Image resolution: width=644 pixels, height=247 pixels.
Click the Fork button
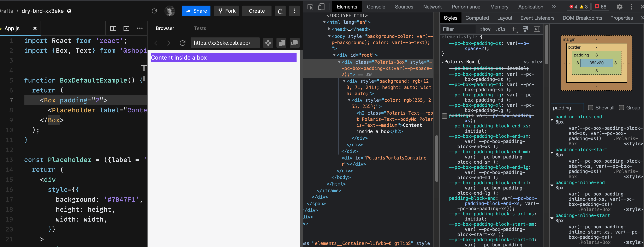point(226,11)
